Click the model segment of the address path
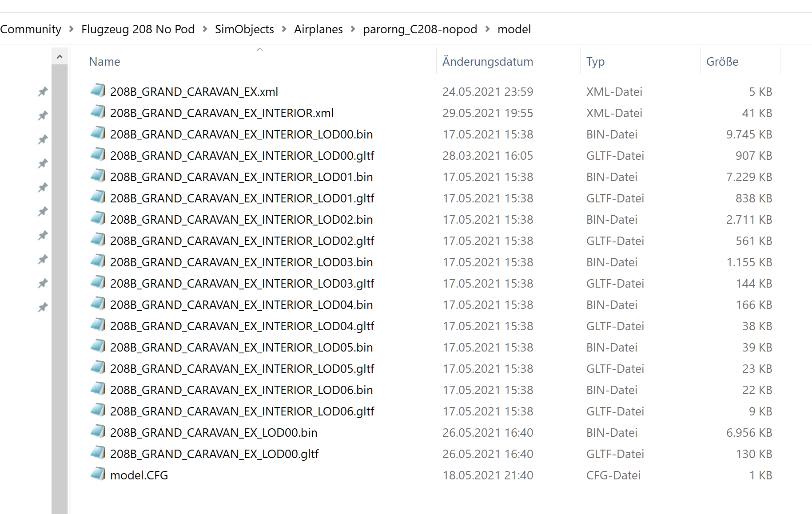 click(514, 29)
